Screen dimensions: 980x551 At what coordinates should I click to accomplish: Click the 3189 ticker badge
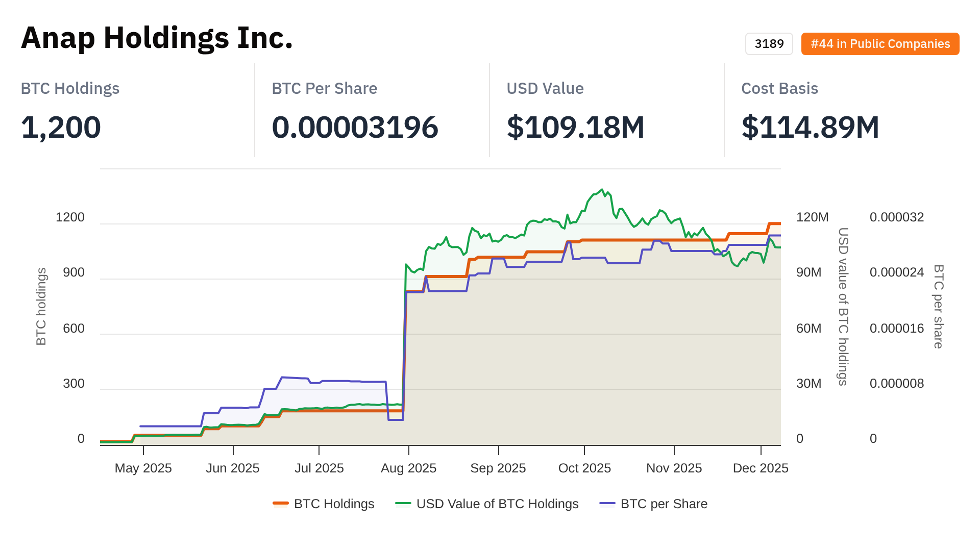click(x=769, y=44)
